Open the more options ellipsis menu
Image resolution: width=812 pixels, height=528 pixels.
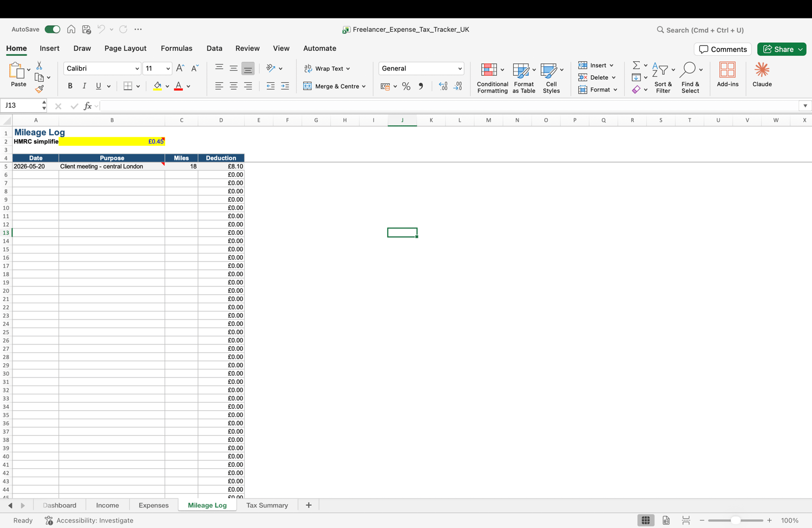click(138, 29)
